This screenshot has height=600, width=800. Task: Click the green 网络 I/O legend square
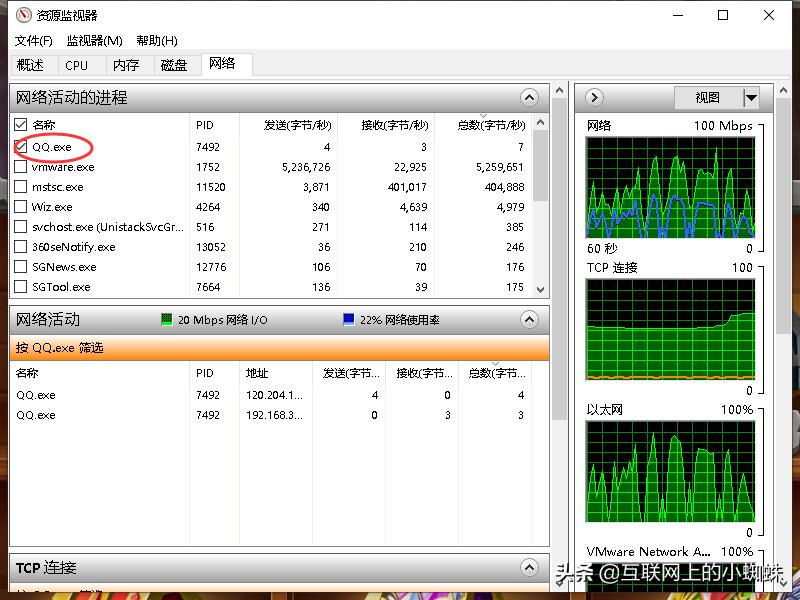click(x=167, y=320)
